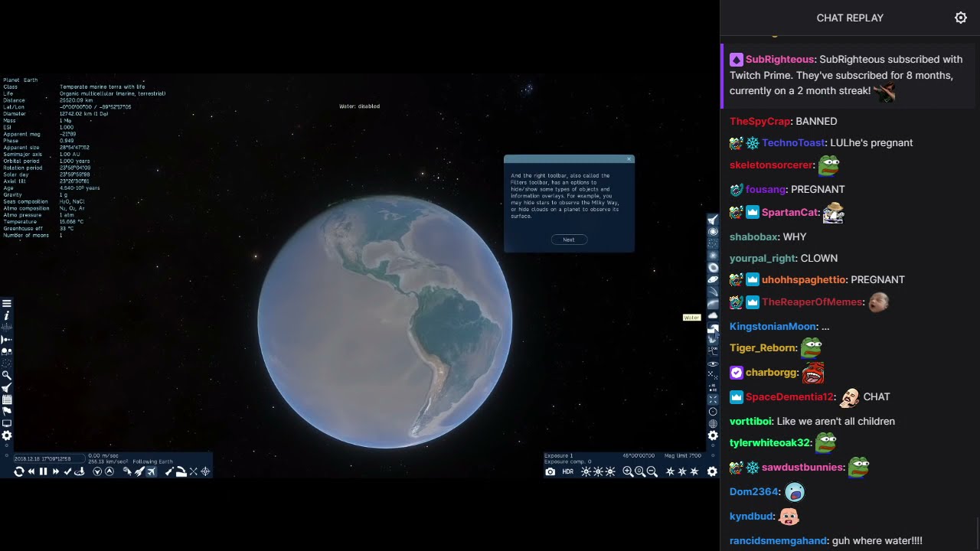Click Next in the tutorial dialog
Viewport: 980px width, 551px height.
569,240
